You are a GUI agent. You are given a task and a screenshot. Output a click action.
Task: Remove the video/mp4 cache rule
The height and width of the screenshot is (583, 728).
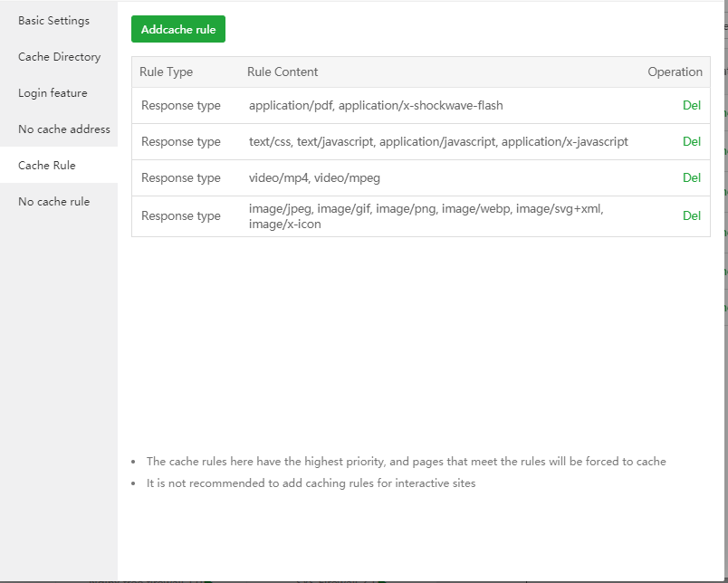coord(691,178)
